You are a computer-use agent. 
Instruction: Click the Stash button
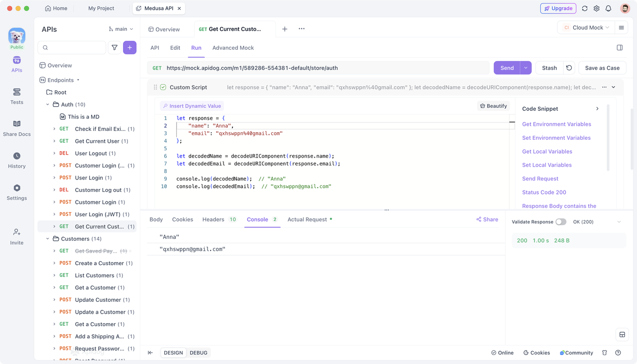click(x=549, y=68)
